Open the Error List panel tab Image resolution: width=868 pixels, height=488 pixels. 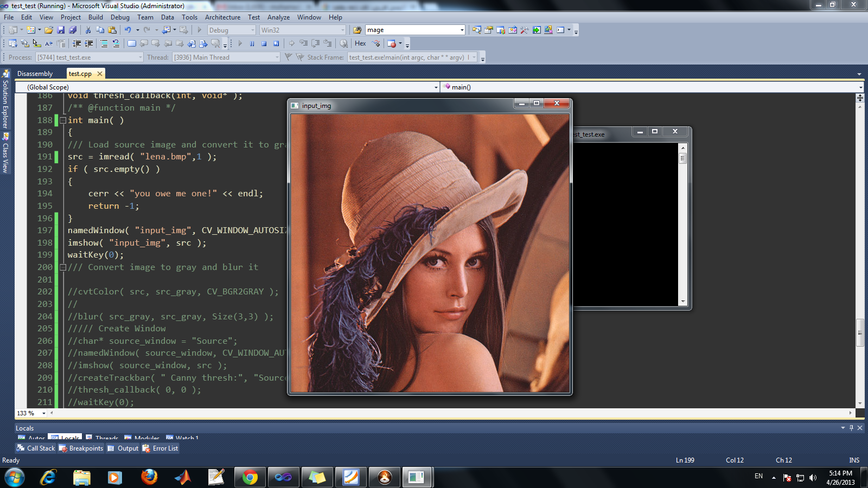tap(160, 448)
